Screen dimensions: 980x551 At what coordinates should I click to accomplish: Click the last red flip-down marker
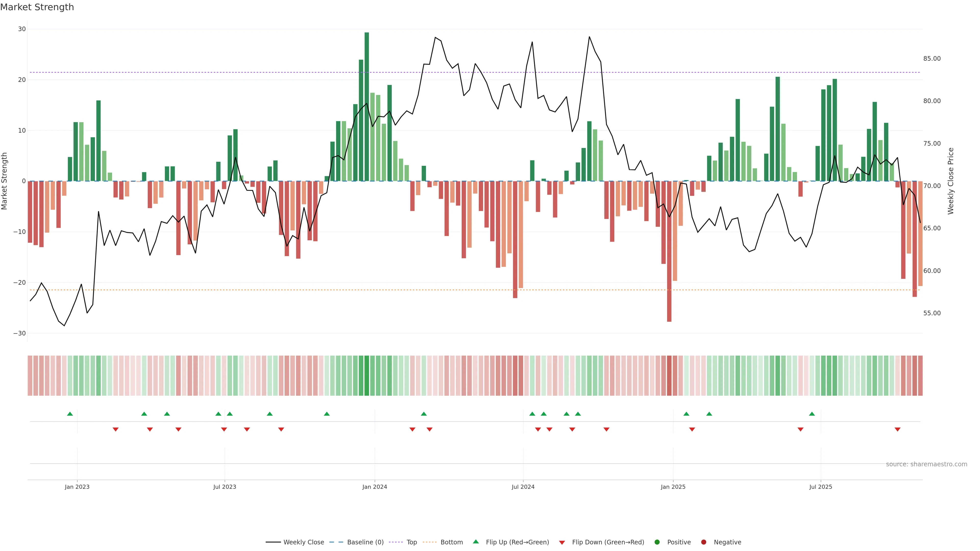898,429
